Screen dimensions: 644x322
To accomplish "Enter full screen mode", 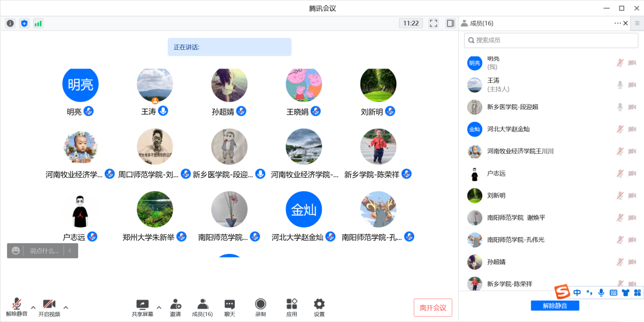I will (434, 23).
